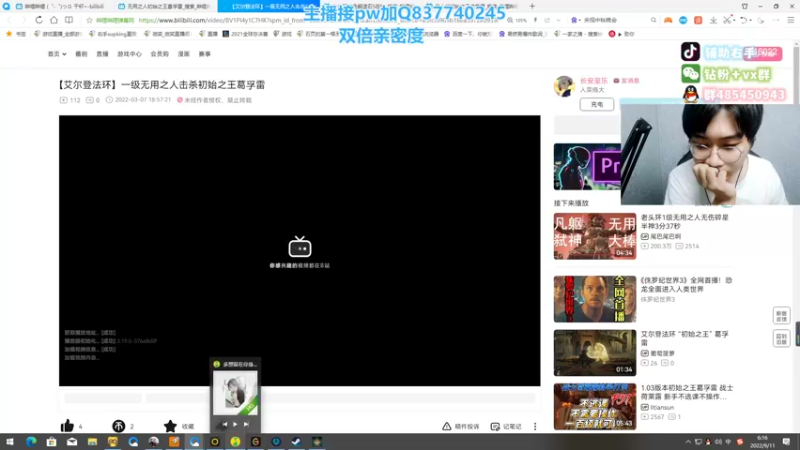
Task: Open the notes (记笔记) button
Action: [506, 426]
